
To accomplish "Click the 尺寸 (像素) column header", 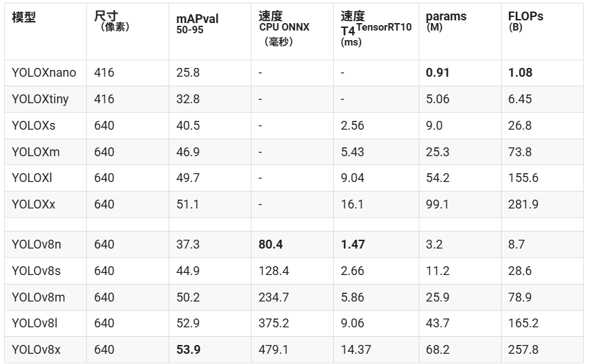I will (111, 21).
